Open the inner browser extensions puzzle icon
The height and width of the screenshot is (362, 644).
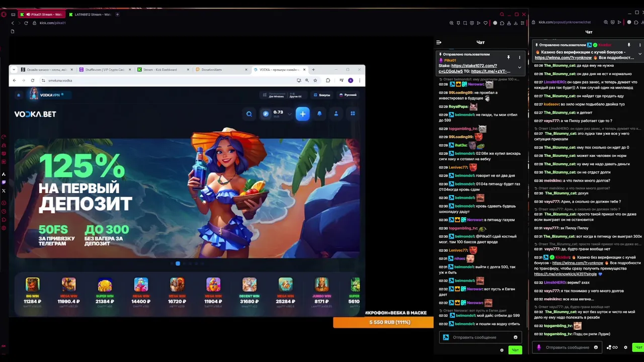[328, 80]
